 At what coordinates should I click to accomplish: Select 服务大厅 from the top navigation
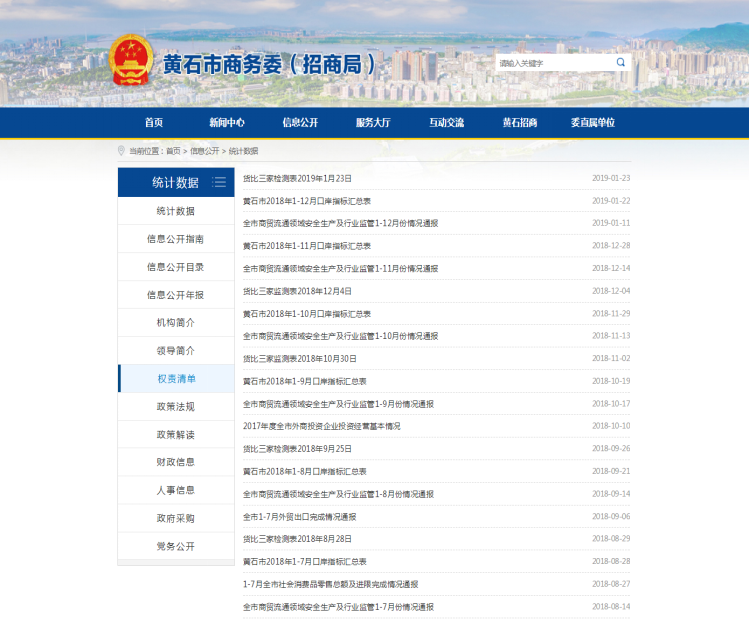pos(373,122)
